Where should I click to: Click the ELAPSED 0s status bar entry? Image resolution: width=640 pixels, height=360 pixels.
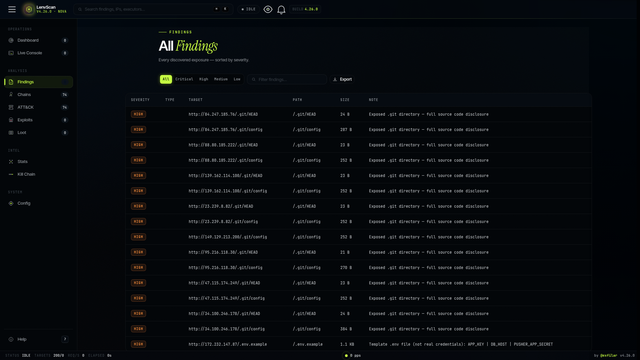100,356
